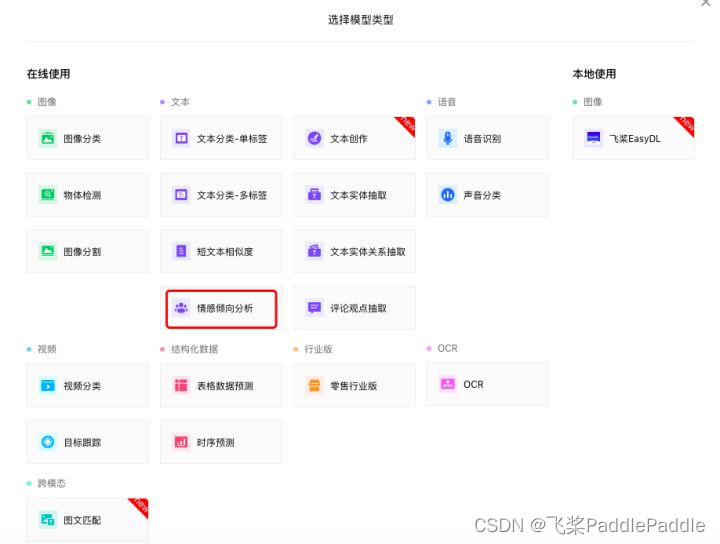
Task: Select the 物体检测 model type
Action: [88, 195]
